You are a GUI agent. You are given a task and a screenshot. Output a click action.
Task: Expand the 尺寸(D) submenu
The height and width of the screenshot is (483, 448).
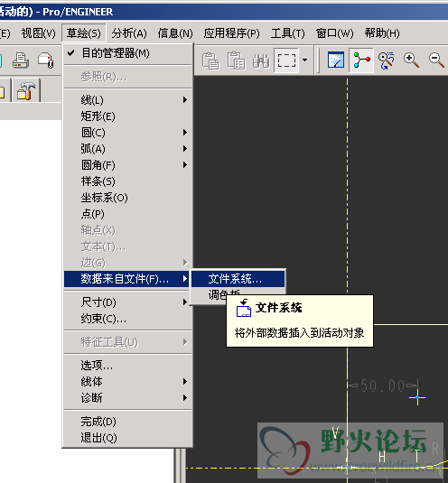[x=128, y=302]
